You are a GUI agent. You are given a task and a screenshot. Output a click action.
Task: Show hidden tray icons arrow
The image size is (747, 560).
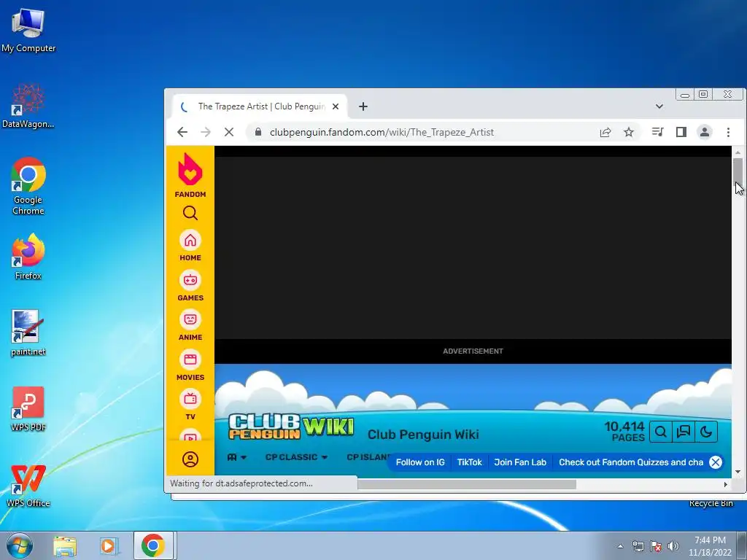tap(620, 546)
